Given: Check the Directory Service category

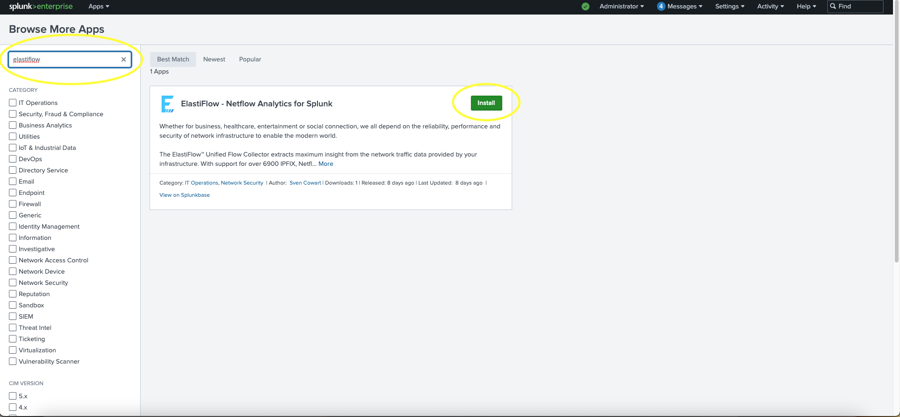Looking at the screenshot, I should tap(13, 170).
